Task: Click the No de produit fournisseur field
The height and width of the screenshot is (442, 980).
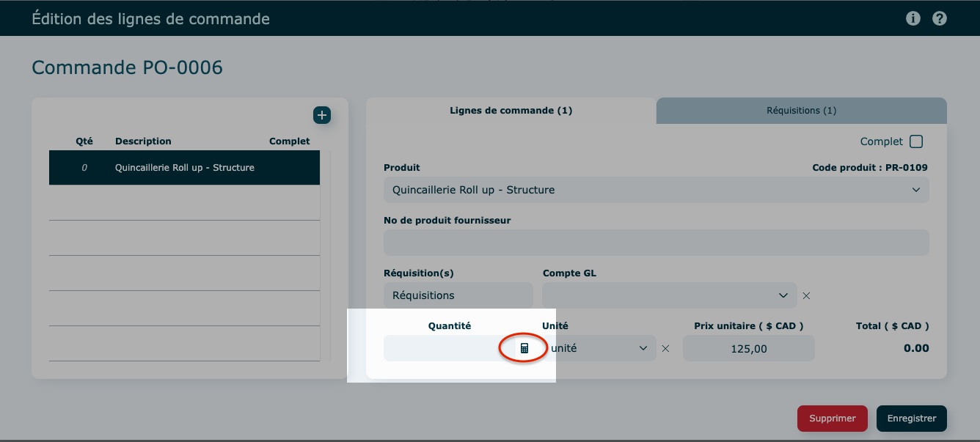Action: (656, 243)
